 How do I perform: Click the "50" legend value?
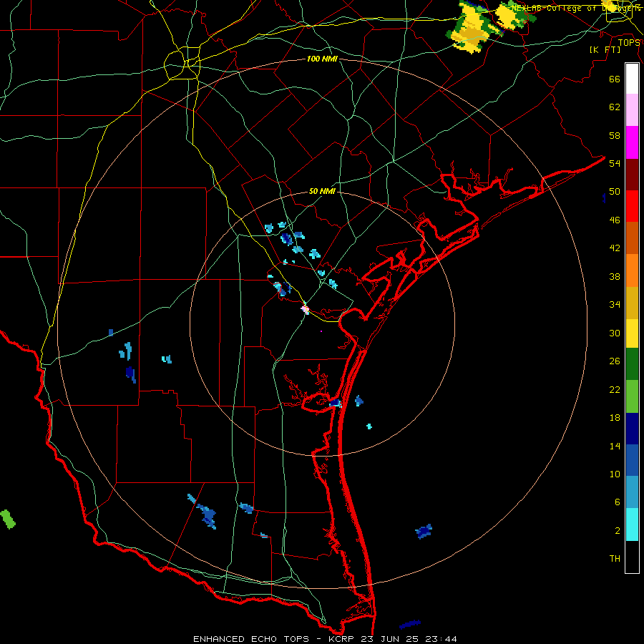(615, 192)
